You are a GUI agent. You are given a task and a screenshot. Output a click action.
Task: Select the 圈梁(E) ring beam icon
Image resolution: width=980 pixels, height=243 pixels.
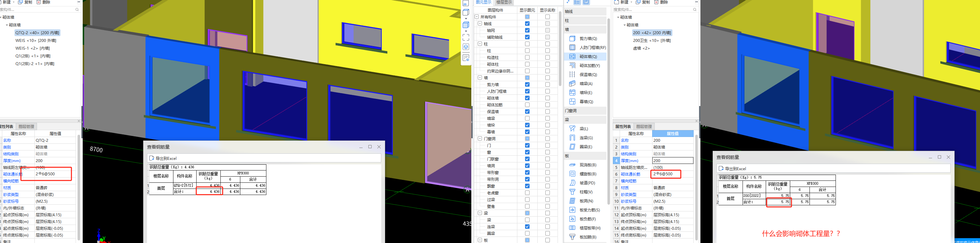coord(572,147)
